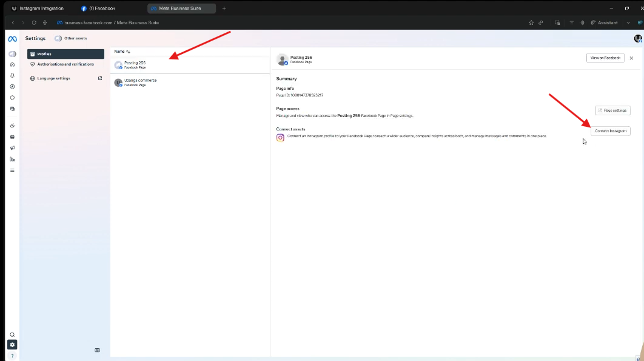This screenshot has height=361, width=644.
Task: Bookmark page with the star icon
Action: click(x=531, y=22)
